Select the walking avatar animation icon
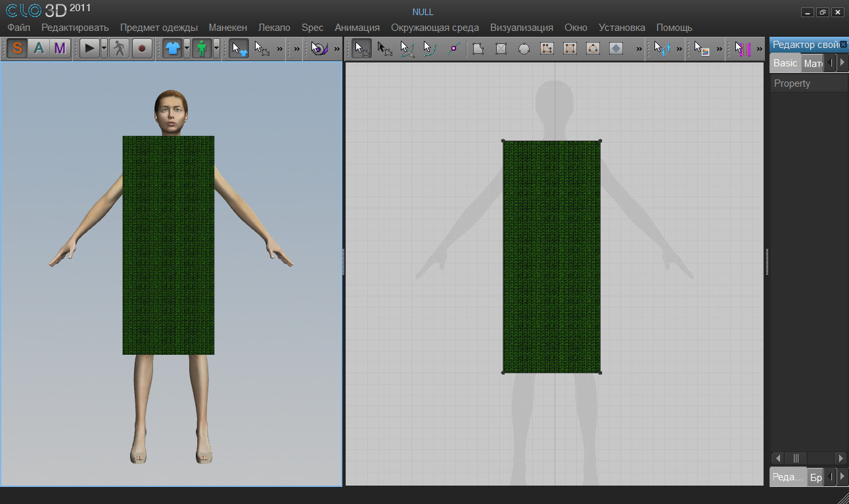Image resolution: width=849 pixels, height=504 pixels. (119, 49)
